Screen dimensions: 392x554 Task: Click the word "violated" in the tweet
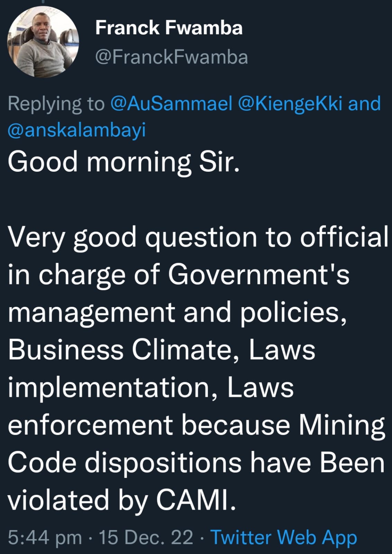tap(58, 500)
